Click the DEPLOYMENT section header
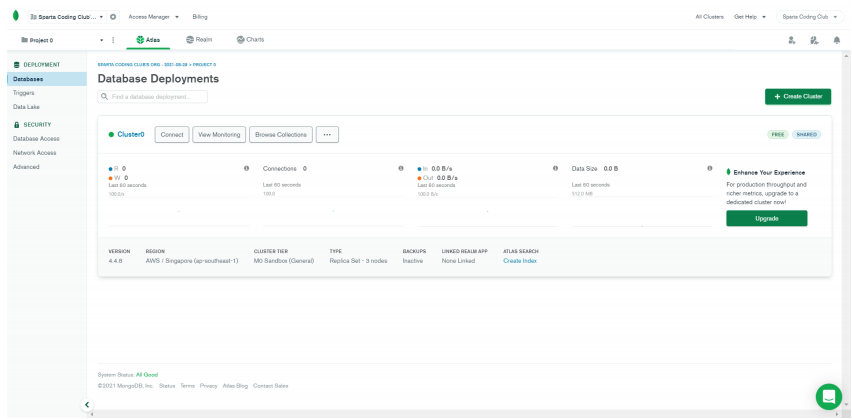Screen dimensions: 852x419 37,65
